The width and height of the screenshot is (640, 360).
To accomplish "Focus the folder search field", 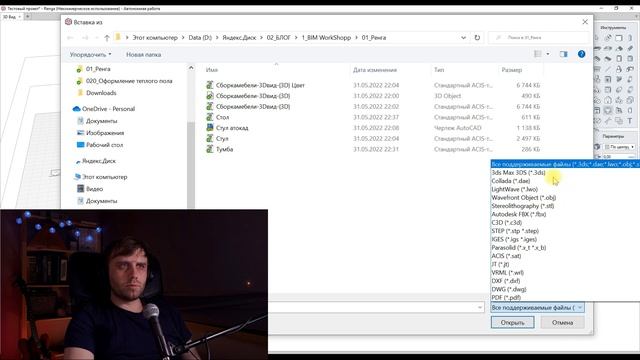I will click(539, 38).
